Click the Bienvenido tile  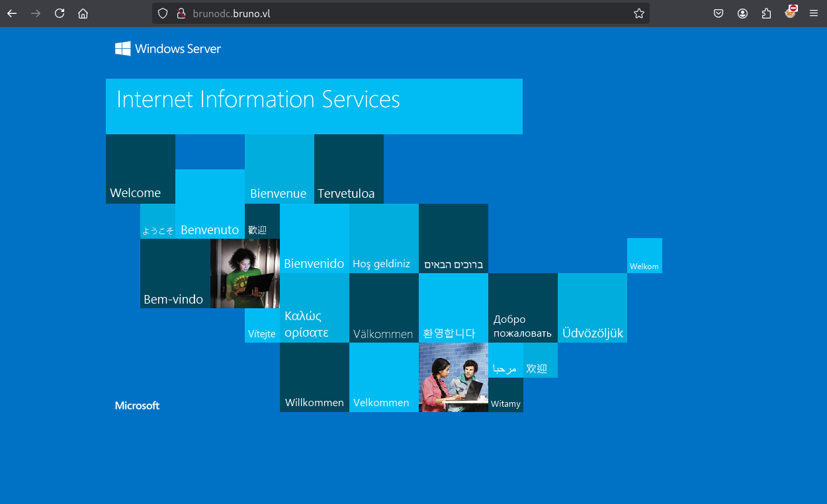(x=314, y=238)
